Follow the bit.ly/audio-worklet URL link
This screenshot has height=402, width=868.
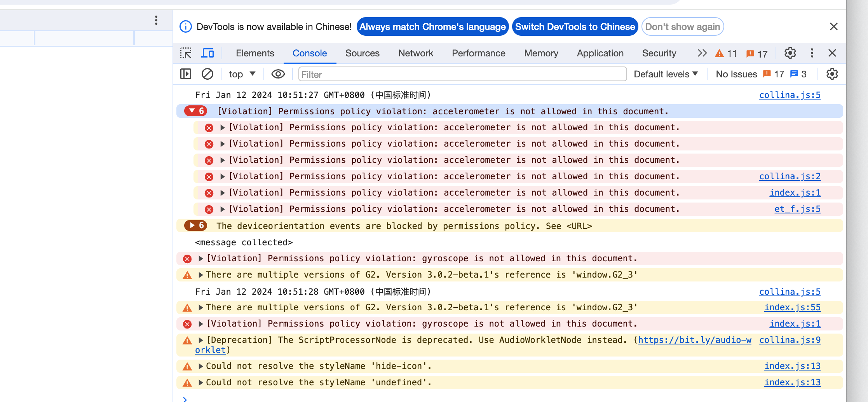(694, 340)
